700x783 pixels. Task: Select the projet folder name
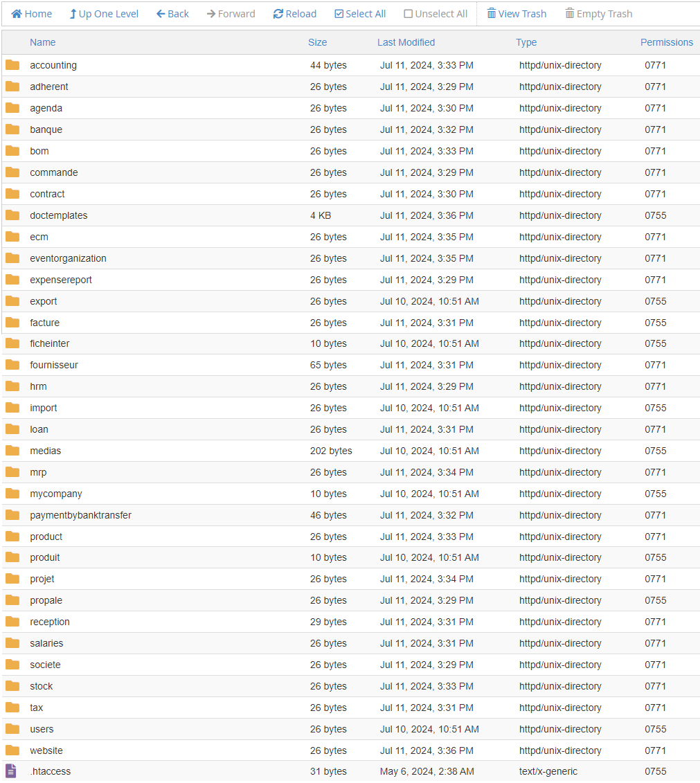[42, 579]
